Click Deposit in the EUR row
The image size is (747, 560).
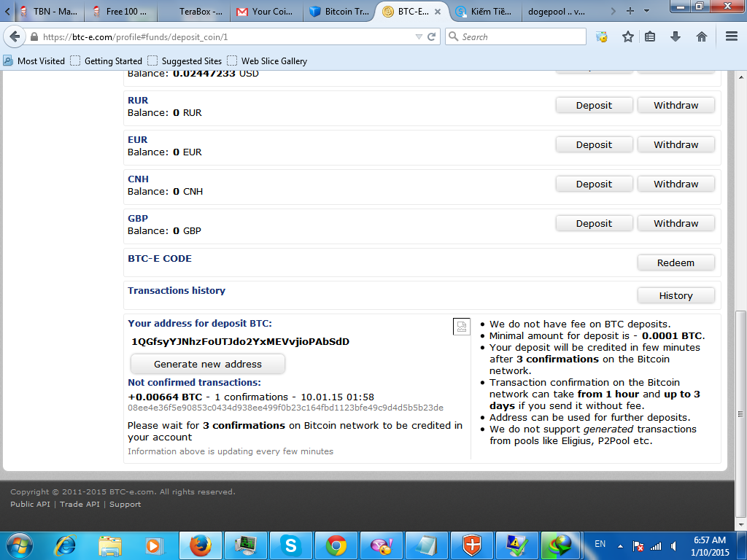[594, 145]
